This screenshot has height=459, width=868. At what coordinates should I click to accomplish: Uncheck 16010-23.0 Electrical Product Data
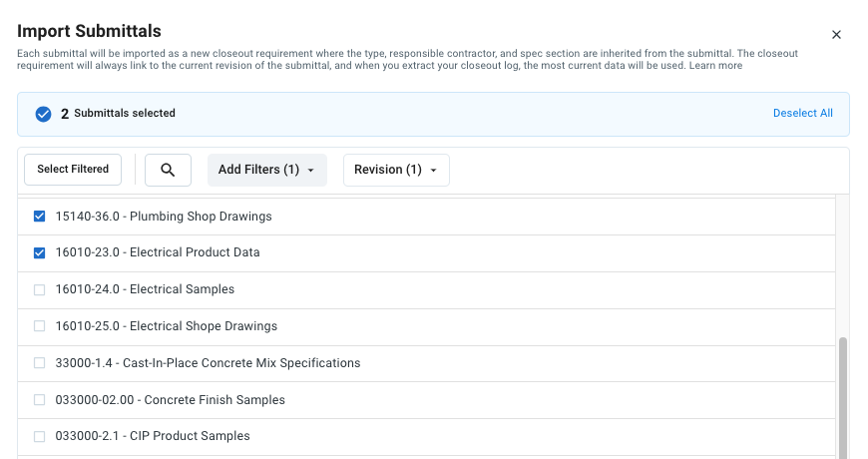(x=40, y=253)
